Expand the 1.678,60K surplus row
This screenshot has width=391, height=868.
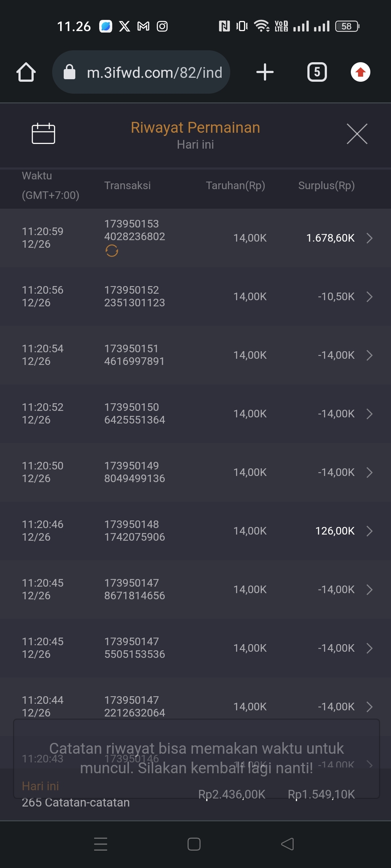pyautogui.click(x=369, y=238)
